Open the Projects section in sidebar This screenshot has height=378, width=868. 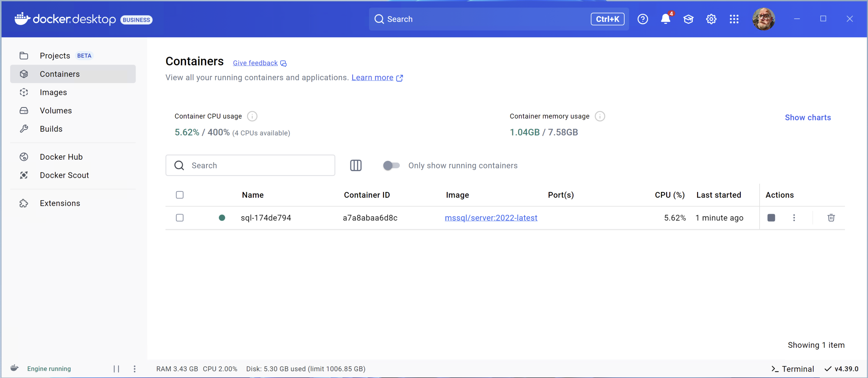tap(73, 56)
